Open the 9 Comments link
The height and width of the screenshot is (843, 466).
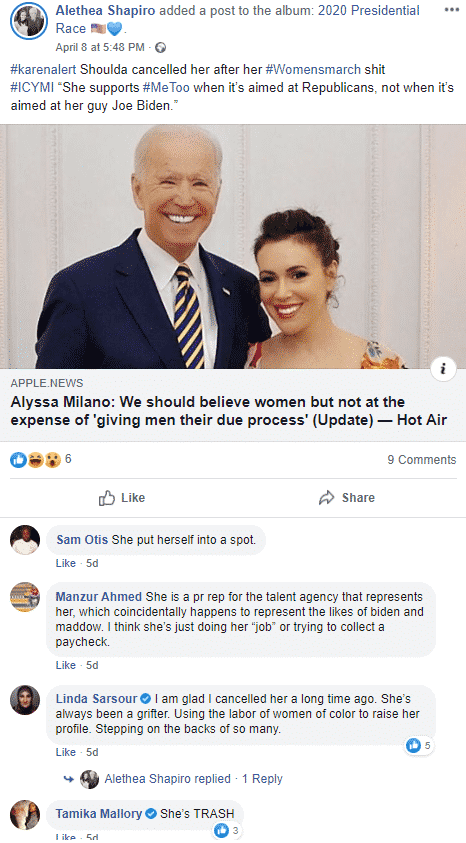tap(422, 460)
